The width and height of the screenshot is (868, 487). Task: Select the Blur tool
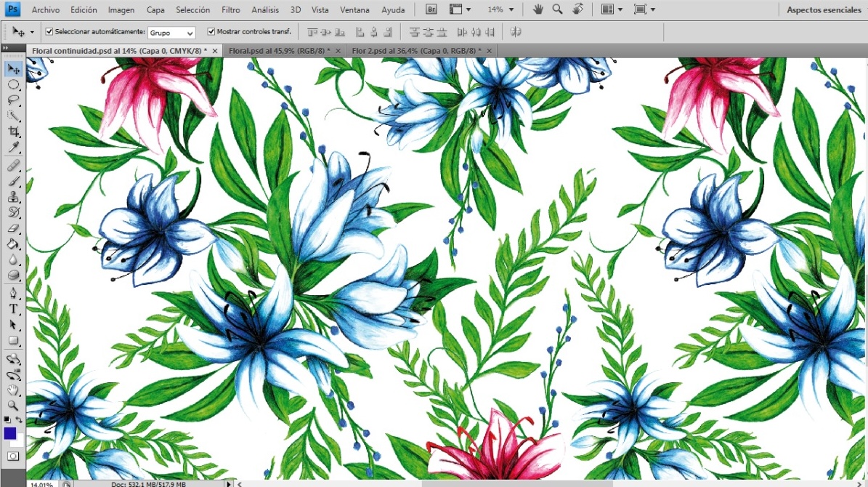tap(13, 259)
